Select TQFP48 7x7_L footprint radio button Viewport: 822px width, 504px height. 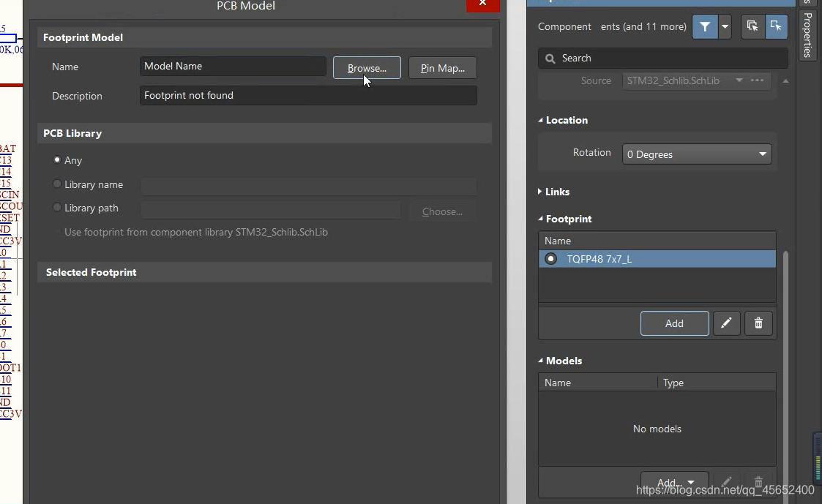point(551,259)
